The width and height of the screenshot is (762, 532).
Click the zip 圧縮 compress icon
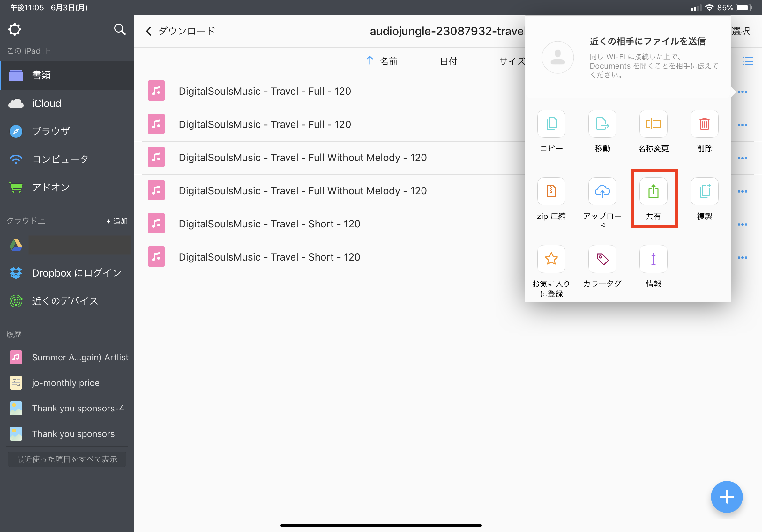click(551, 191)
